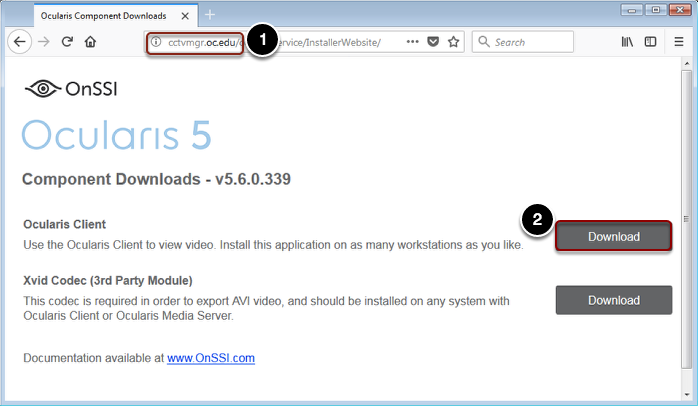
Task: Click the 'Ocularis Client' heading text
Action: coord(65,224)
